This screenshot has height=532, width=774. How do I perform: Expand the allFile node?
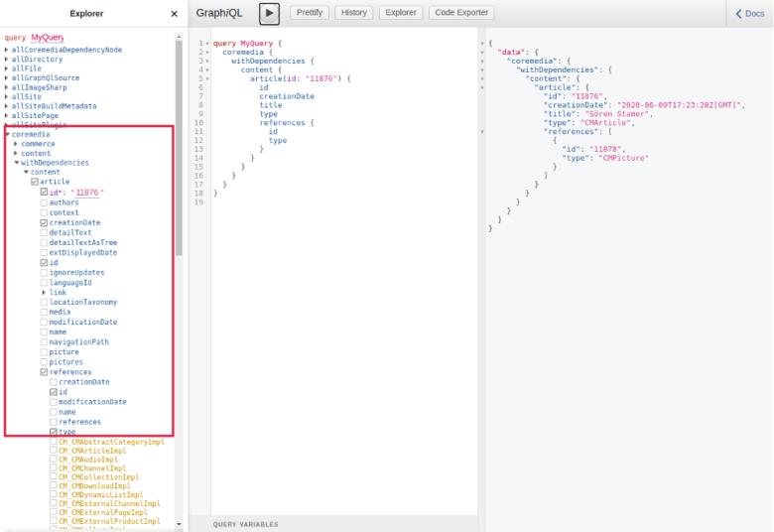pos(6,68)
